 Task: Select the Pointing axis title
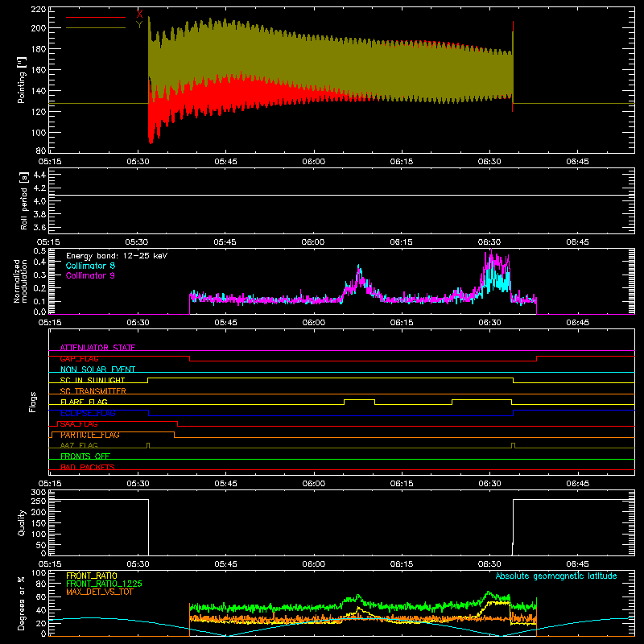[22, 80]
